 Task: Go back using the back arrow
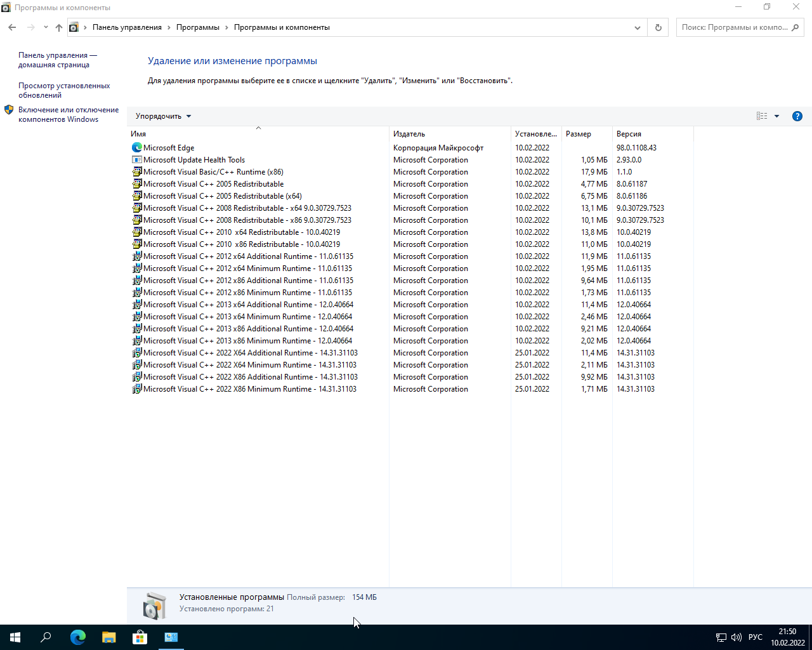(x=12, y=27)
